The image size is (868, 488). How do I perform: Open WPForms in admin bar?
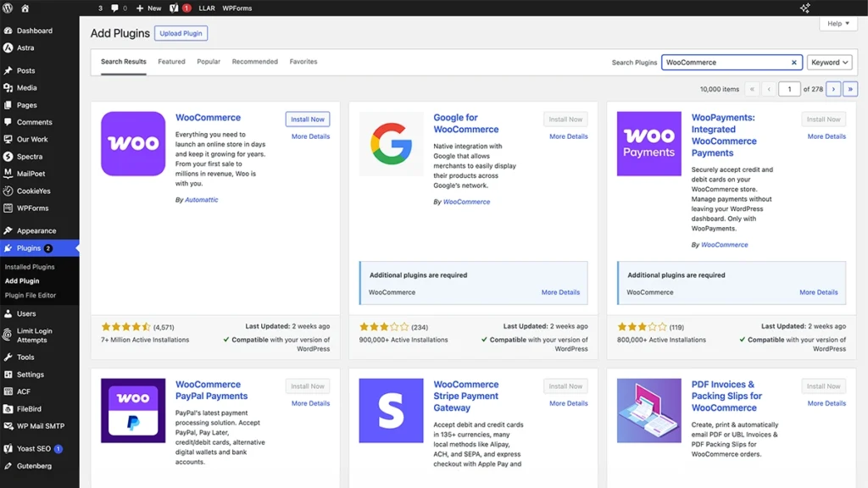237,8
